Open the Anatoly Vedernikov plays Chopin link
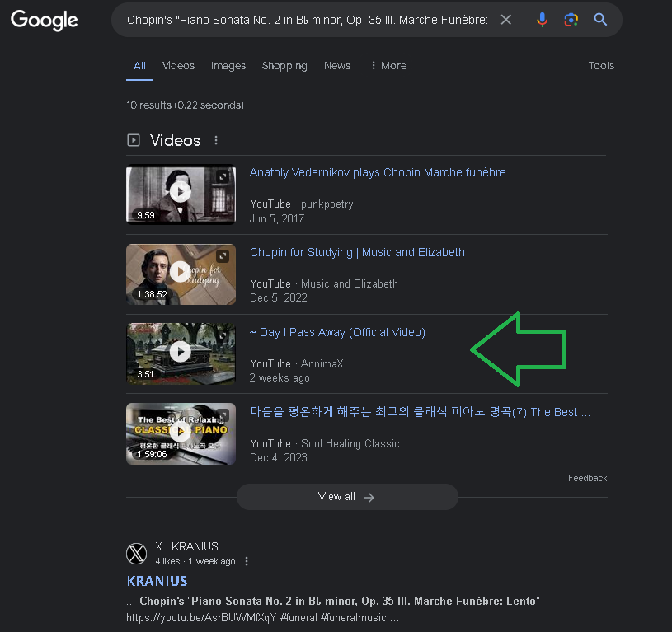Image resolution: width=672 pixels, height=632 pixels. click(378, 172)
